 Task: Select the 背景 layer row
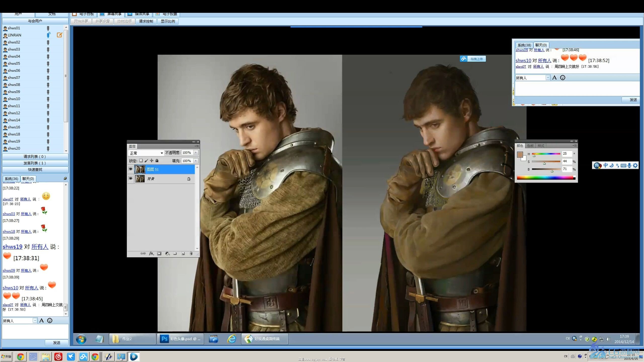point(161,179)
